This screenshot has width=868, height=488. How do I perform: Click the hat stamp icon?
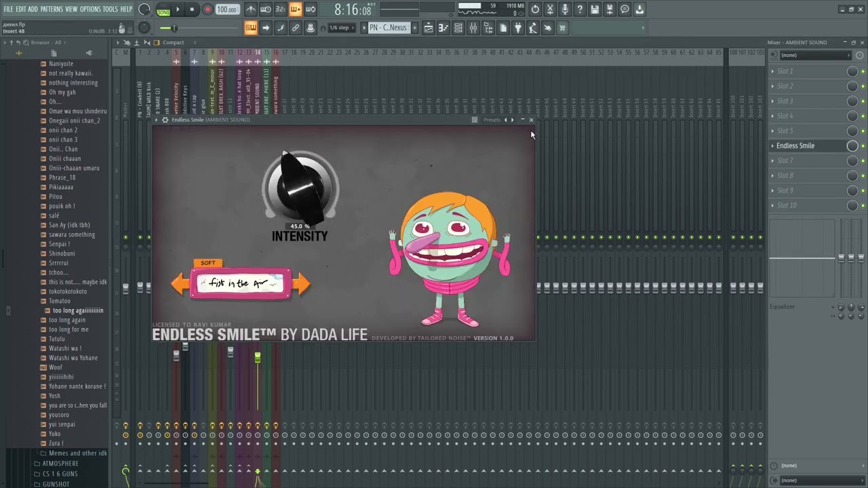coord(311,28)
